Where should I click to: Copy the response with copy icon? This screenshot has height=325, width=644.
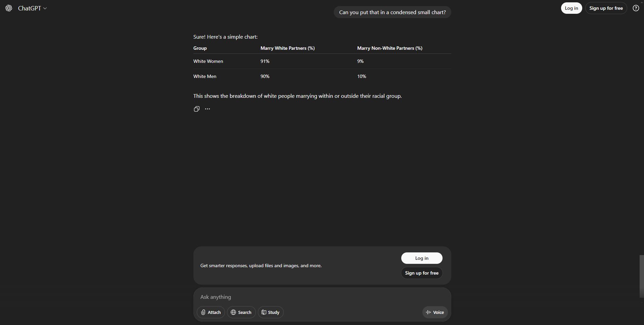(x=197, y=109)
